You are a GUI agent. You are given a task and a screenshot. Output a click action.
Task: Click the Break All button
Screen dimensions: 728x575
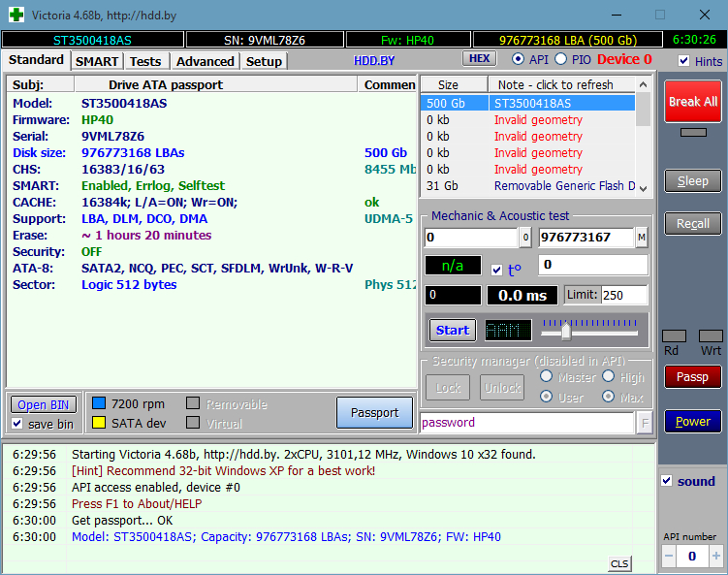(x=693, y=101)
